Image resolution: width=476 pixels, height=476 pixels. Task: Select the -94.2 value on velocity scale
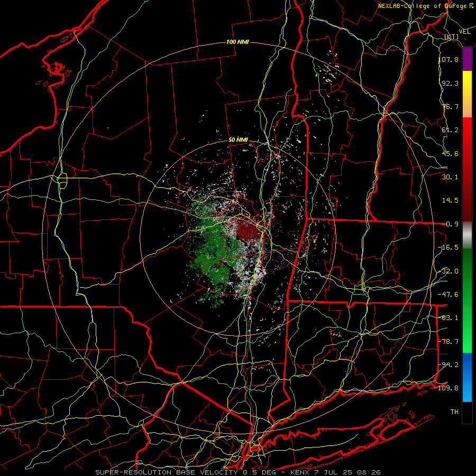[x=448, y=365]
